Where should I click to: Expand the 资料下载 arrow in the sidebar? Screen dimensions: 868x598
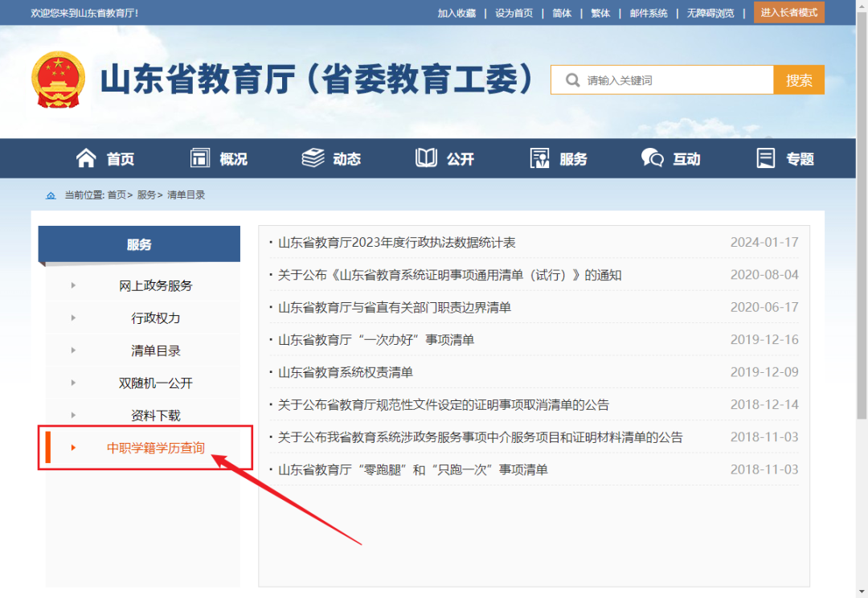(73, 416)
